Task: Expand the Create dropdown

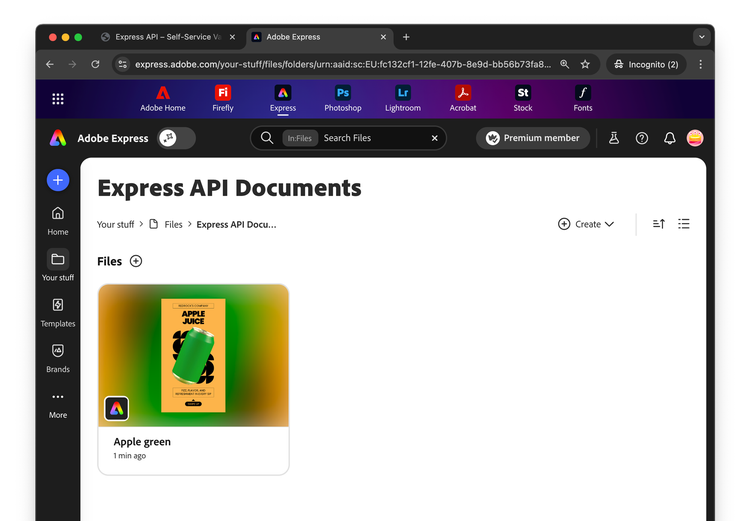Action: pyautogui.click(x=586, y=224)
